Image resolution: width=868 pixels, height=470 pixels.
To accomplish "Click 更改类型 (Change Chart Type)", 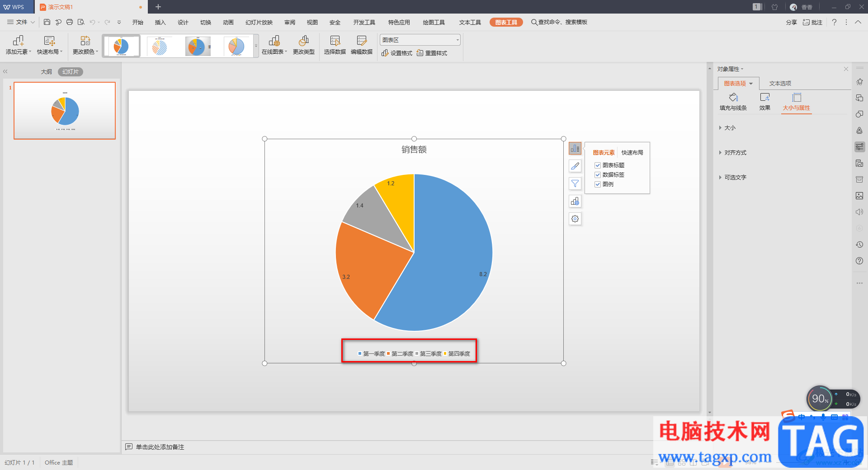I will (304, 46).
